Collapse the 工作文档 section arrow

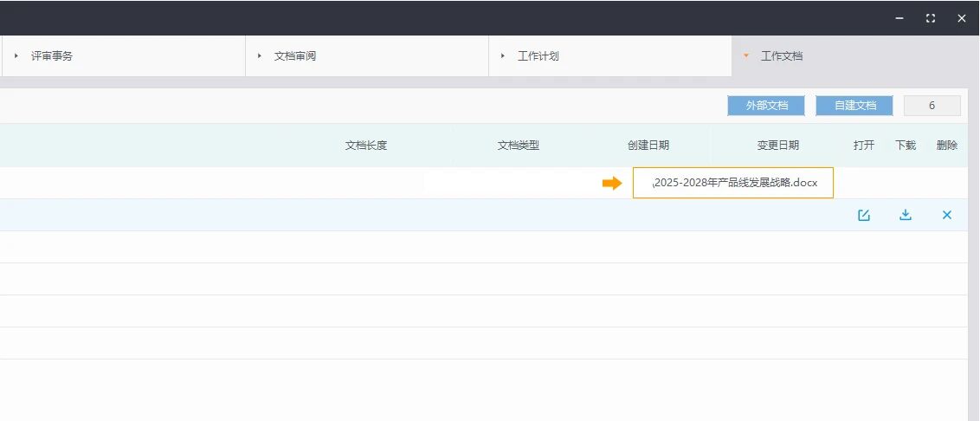(745, 55)
